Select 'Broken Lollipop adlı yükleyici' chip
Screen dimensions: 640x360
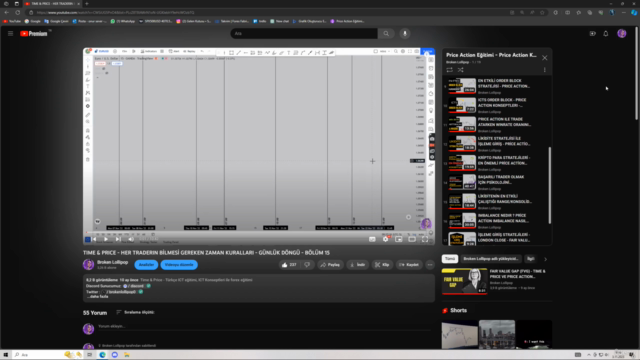491,259
